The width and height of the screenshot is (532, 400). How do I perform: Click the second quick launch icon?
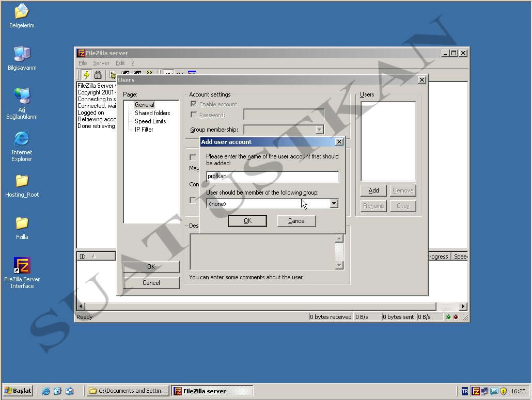point(57,391)
